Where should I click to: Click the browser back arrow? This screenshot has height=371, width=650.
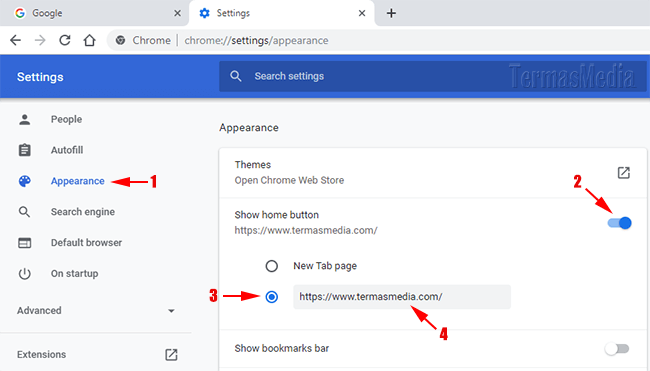coord(15,40)
